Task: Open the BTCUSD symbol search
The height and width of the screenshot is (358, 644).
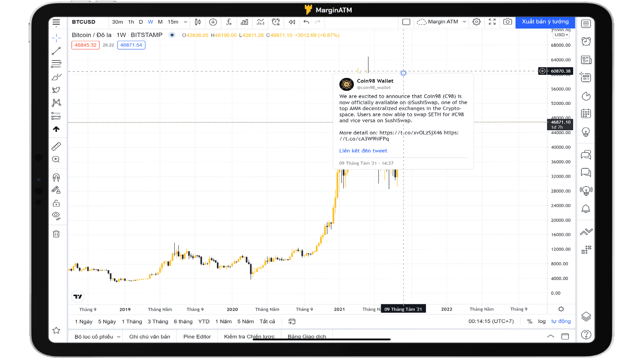Action: coord(84,22)
